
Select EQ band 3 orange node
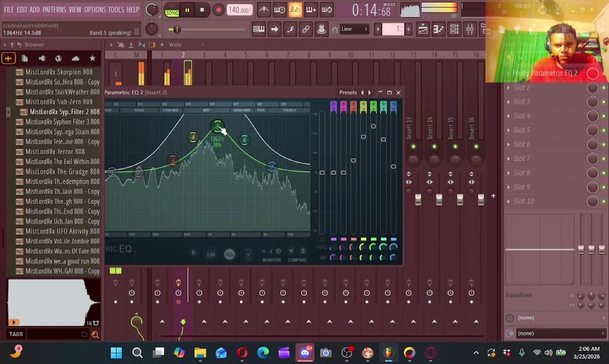click(x=172, y=161)
